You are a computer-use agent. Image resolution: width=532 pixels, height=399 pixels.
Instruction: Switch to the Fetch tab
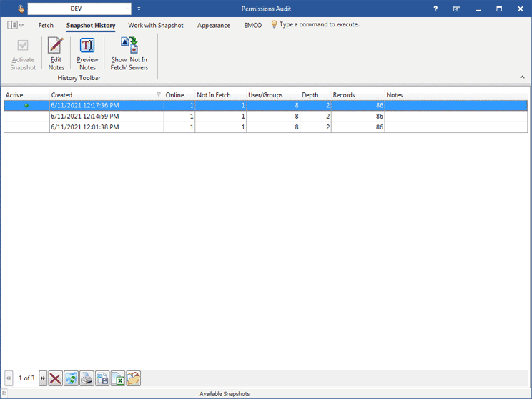click(x=46, y=25)
